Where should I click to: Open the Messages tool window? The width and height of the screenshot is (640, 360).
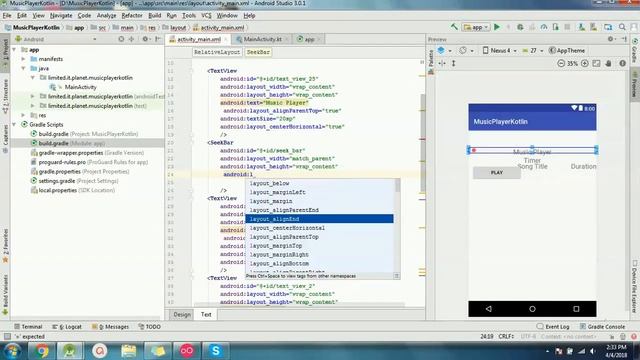click(110, 327)
